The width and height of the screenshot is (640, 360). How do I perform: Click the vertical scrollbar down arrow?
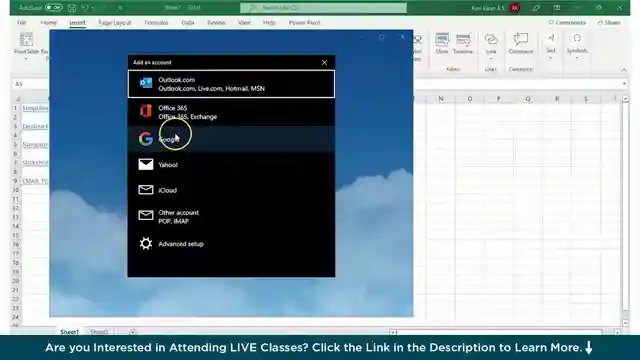coord(625,323)
